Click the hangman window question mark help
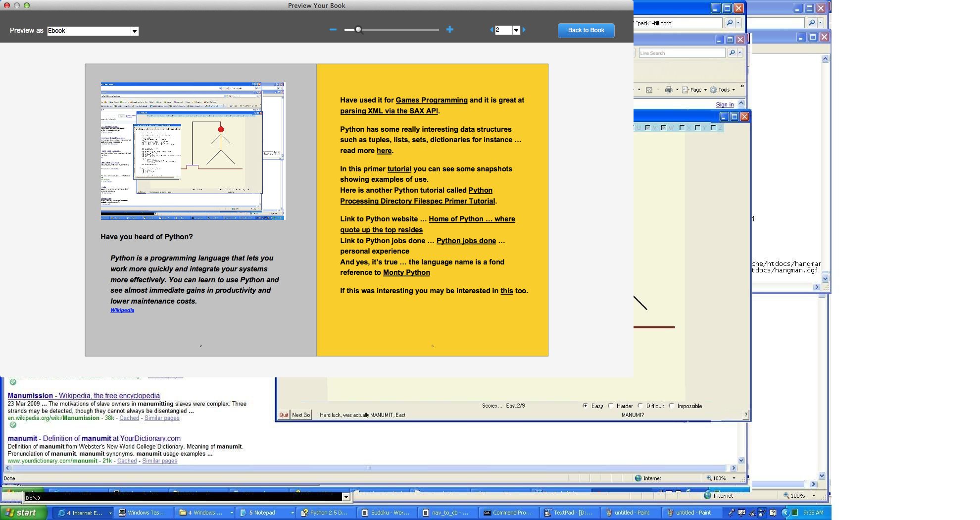The width and height of the screenshot is (980, 520). pos(746,415)
